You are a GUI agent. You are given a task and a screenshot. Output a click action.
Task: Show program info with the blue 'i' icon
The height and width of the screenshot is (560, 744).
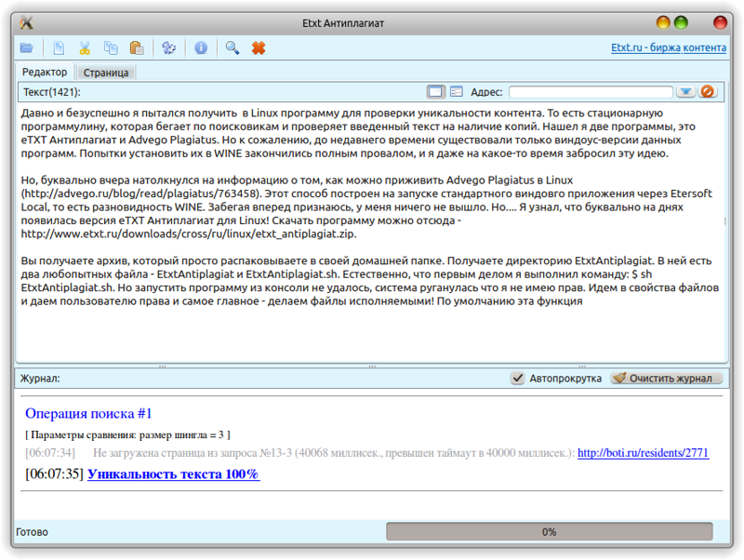point(201,47)
